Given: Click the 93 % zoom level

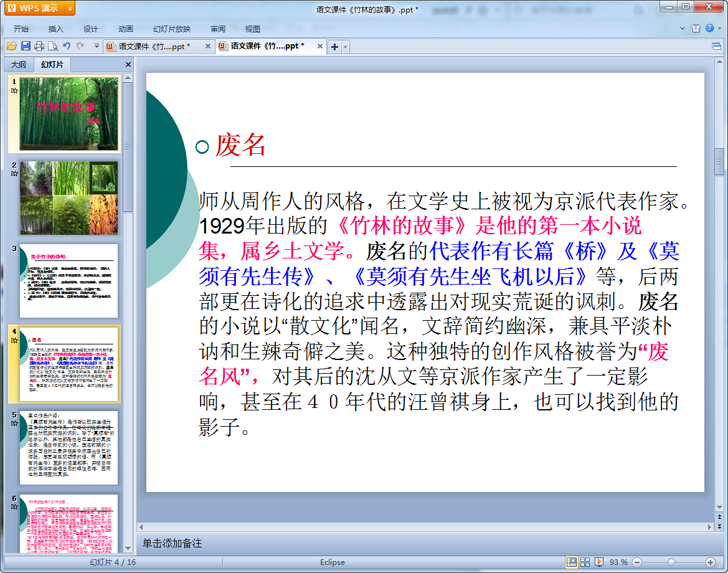Looking at the screenshot, I should [x=618, y=562].
